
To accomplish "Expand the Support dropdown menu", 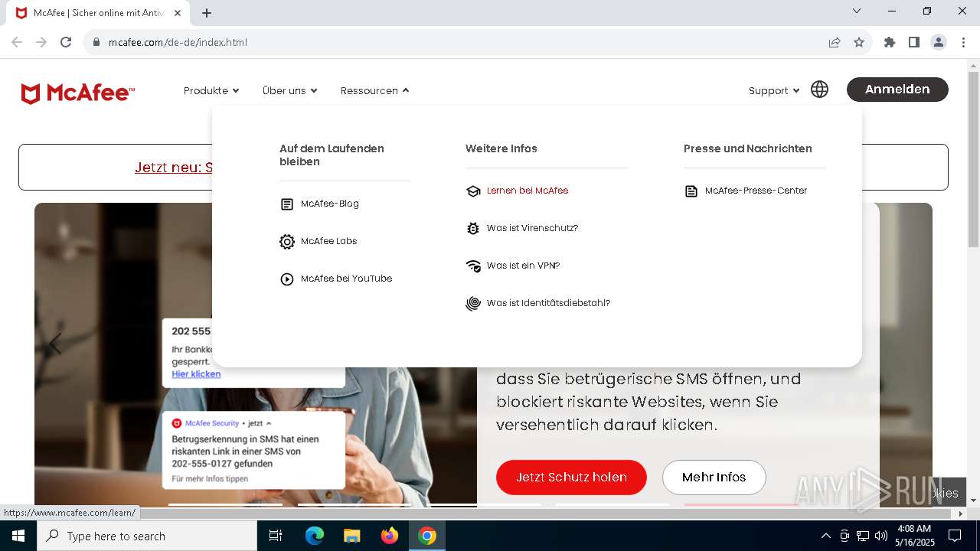I will [774, 90].
